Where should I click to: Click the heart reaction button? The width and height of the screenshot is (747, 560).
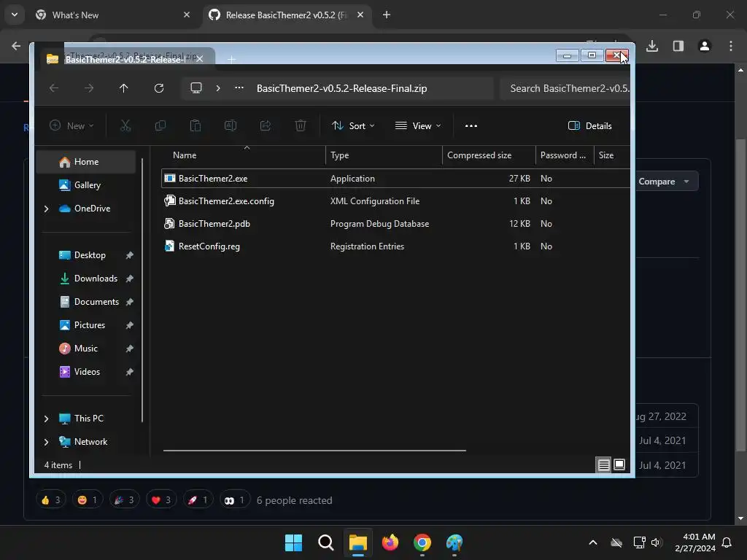[161, 500]
